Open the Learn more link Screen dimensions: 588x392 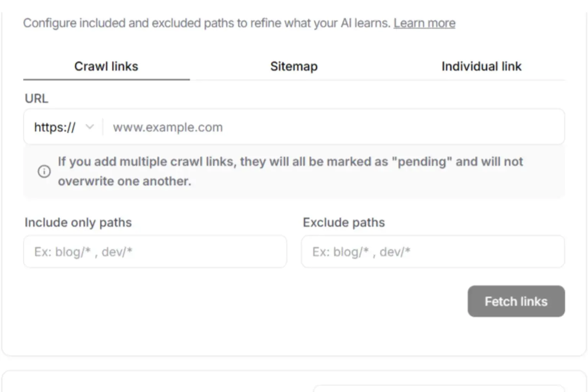click(424, 23)
